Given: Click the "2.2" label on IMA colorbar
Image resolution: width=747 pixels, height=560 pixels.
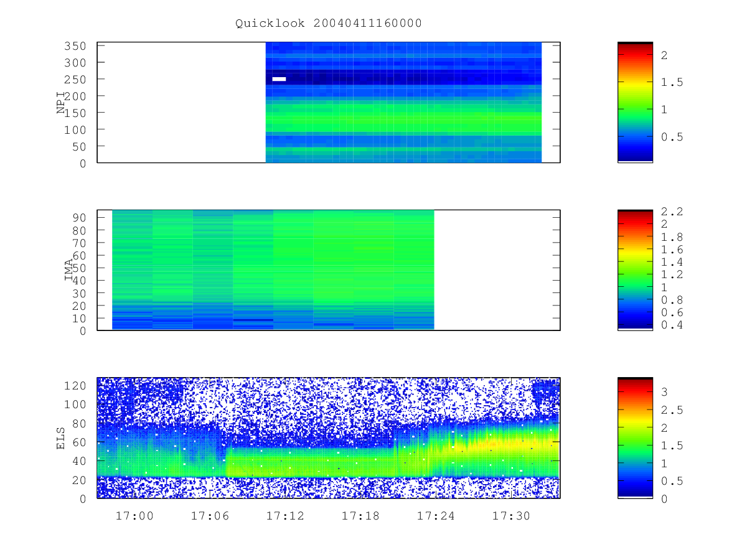Looking at the screenshot, I should tap(672, 212).
